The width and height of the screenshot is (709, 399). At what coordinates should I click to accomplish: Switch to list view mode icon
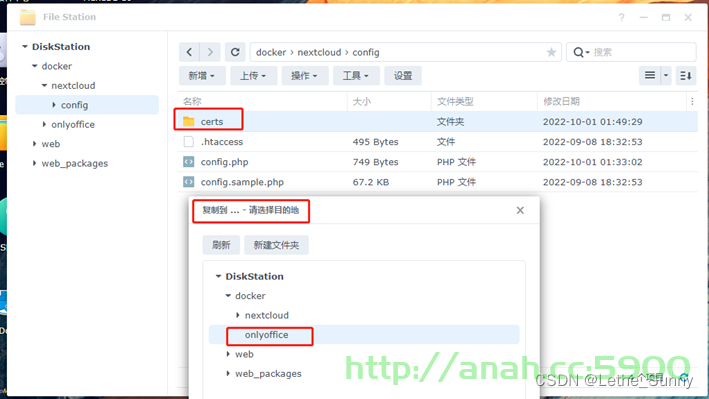click(x=650, y=76)
